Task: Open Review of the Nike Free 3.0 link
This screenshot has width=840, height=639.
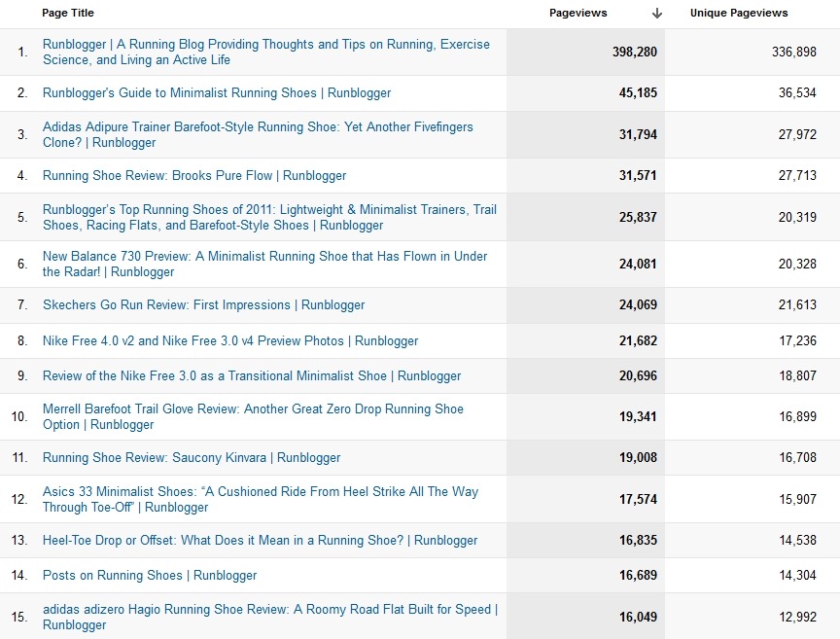Action: (252, 375)
